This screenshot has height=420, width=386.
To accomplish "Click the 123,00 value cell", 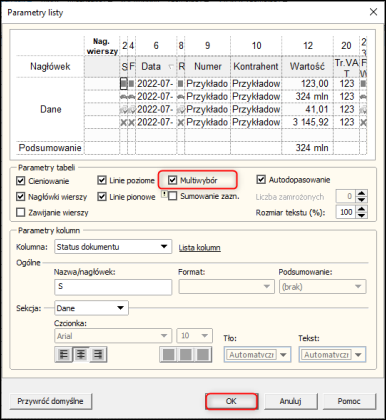I will pos(307,83).
